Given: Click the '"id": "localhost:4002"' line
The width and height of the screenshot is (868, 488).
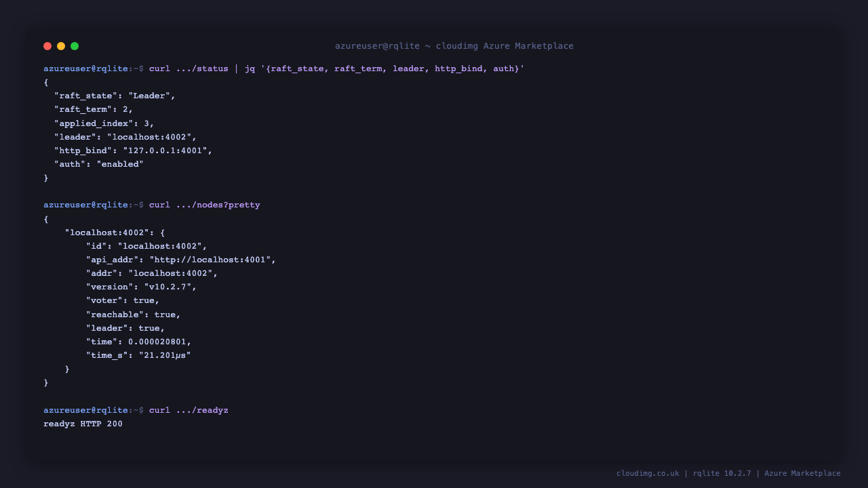Looking at the screenshot, I should click(146, 246).
